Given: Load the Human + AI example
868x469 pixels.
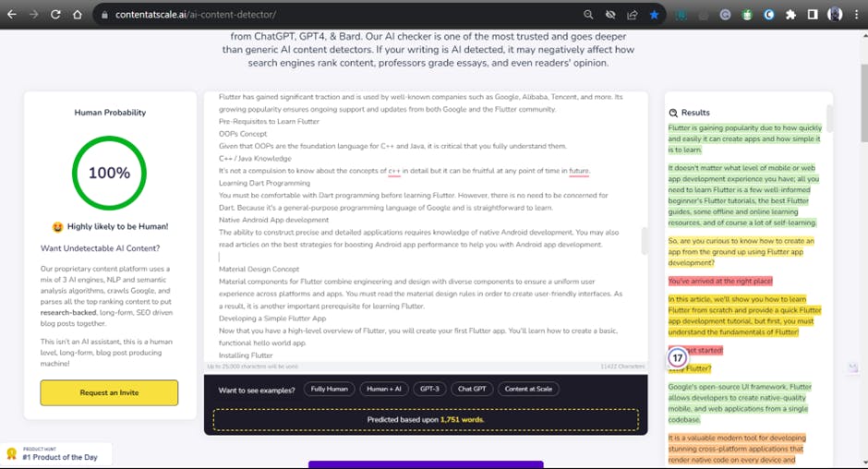Looking at the screenshot, I should [x=383, y=390].
